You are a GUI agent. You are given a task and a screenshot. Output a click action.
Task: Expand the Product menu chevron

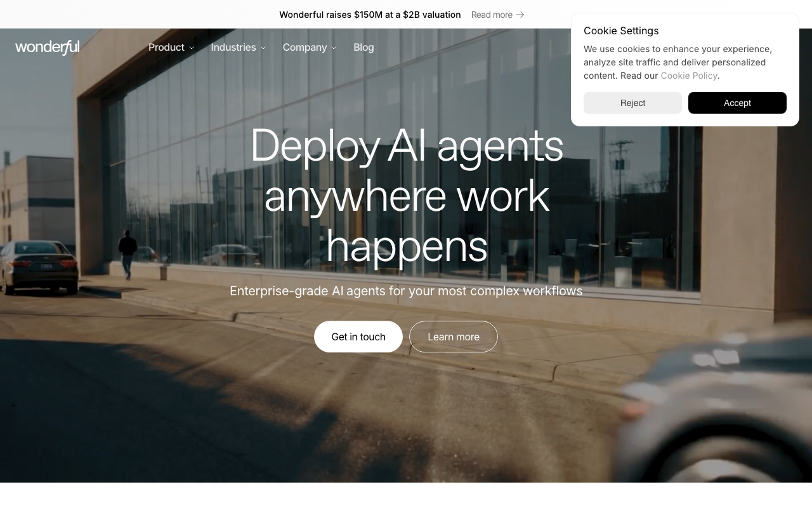point(192,48)
